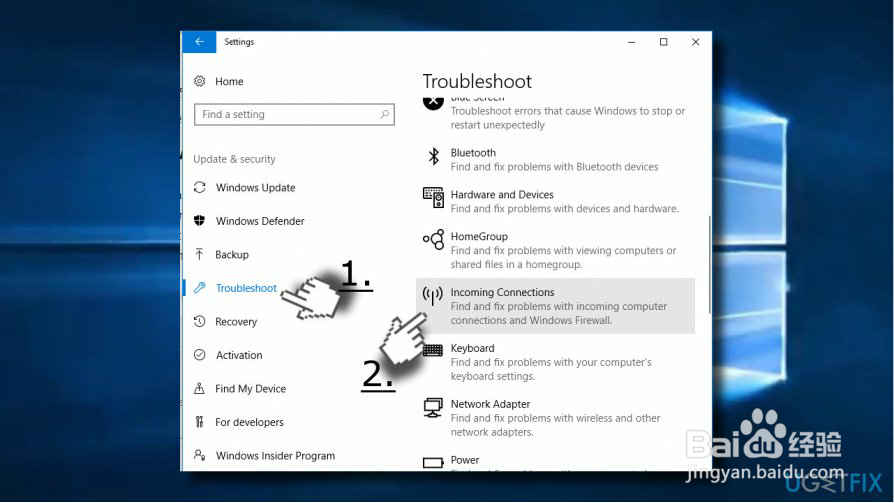Click the search magnifier icon
894x503 pixels.
pyautogui.click(x=385, y=114)
